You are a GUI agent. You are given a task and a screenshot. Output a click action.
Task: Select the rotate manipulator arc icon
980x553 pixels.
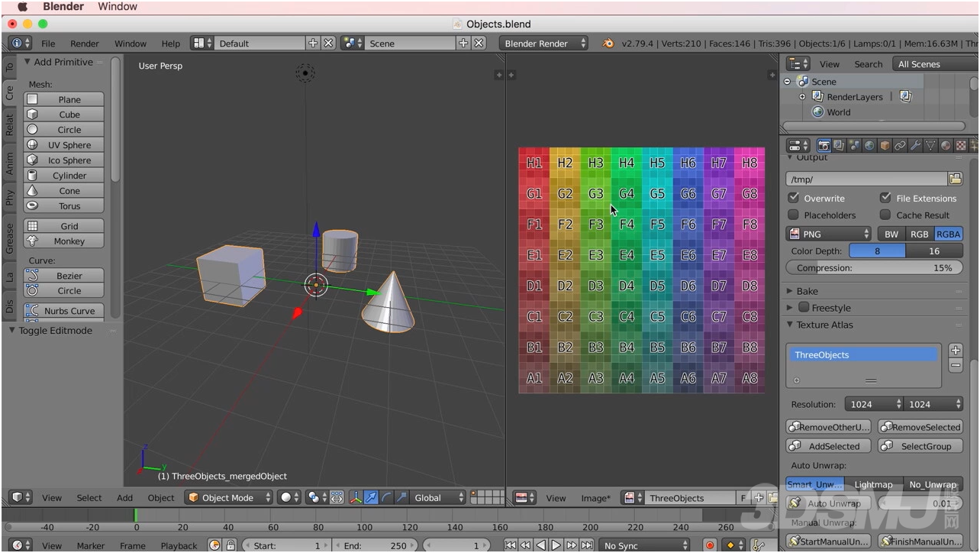386,497
